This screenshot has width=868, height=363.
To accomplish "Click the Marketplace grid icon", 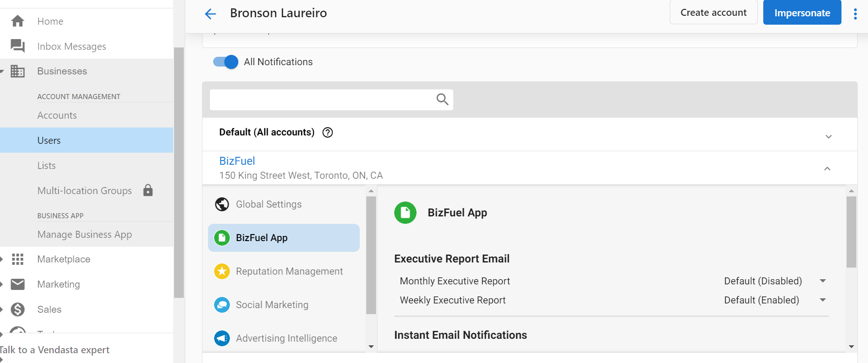I will point(18,259).
